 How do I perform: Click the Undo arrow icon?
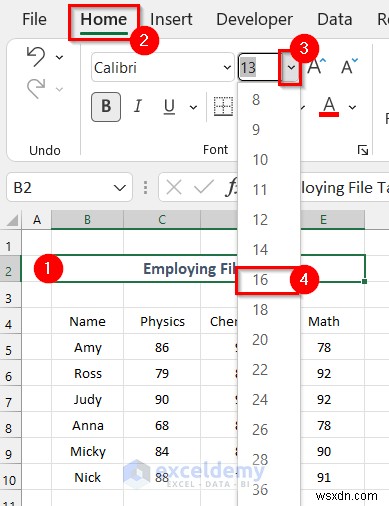tap(36, 57)
